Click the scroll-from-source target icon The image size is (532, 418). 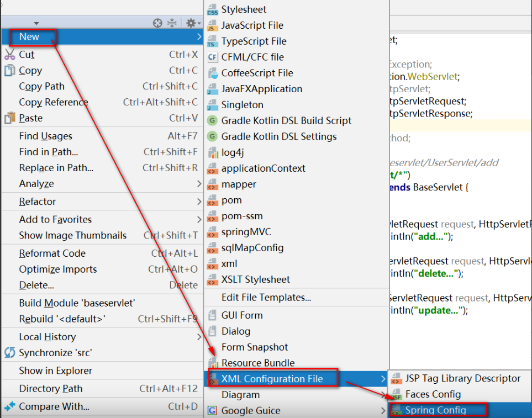[157, 23]
